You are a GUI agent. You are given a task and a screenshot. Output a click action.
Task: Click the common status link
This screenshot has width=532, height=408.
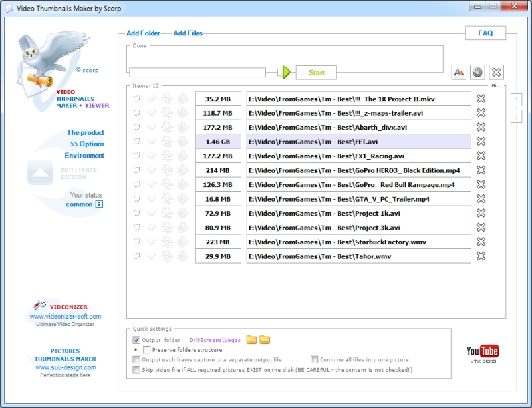[79, 204]
